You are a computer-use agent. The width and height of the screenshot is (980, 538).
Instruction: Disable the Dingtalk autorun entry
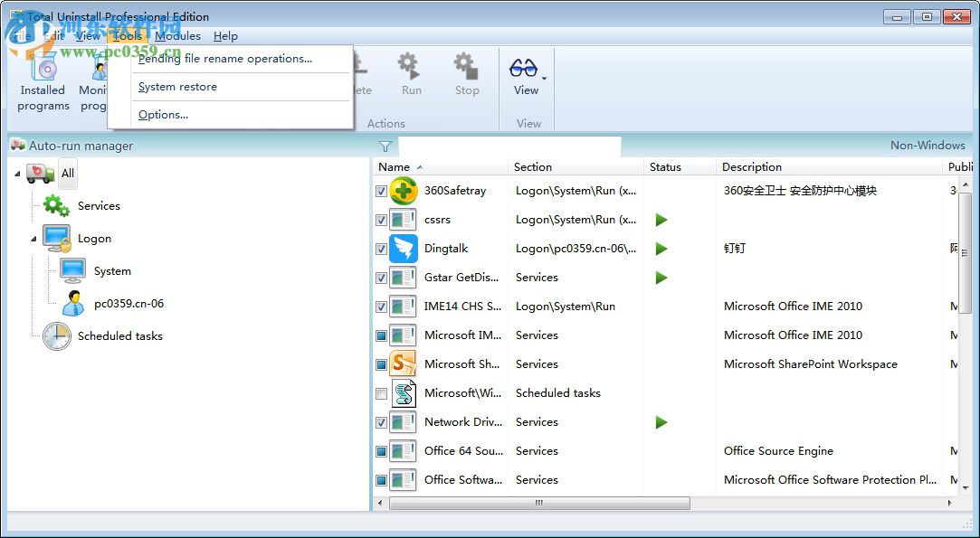point(381,249)
